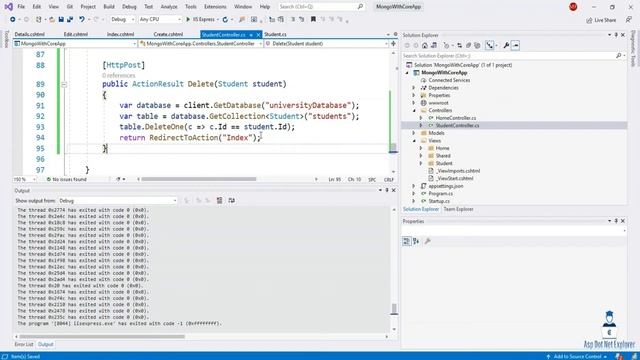
Task: Open the File menu
Action: (x=21, y=7)
